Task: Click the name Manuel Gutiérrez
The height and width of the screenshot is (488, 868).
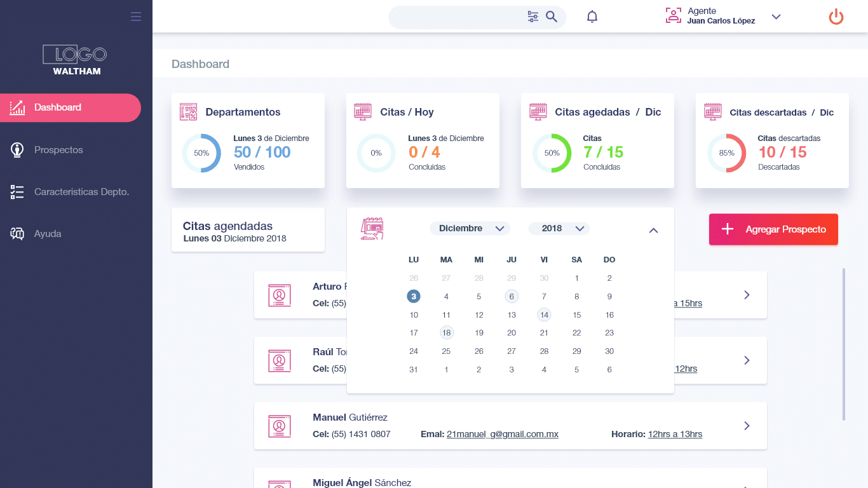Action: click(x=350, y=417)
